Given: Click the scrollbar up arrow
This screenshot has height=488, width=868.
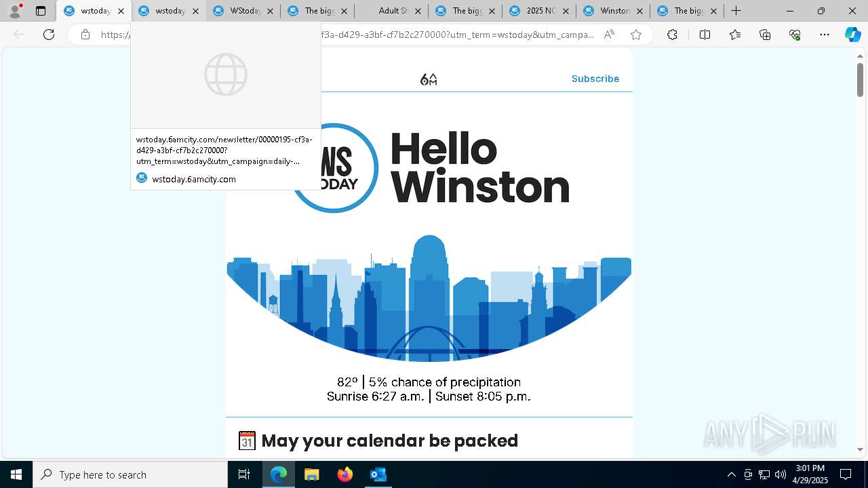Looking at the screenshot, I should (860, 56).
